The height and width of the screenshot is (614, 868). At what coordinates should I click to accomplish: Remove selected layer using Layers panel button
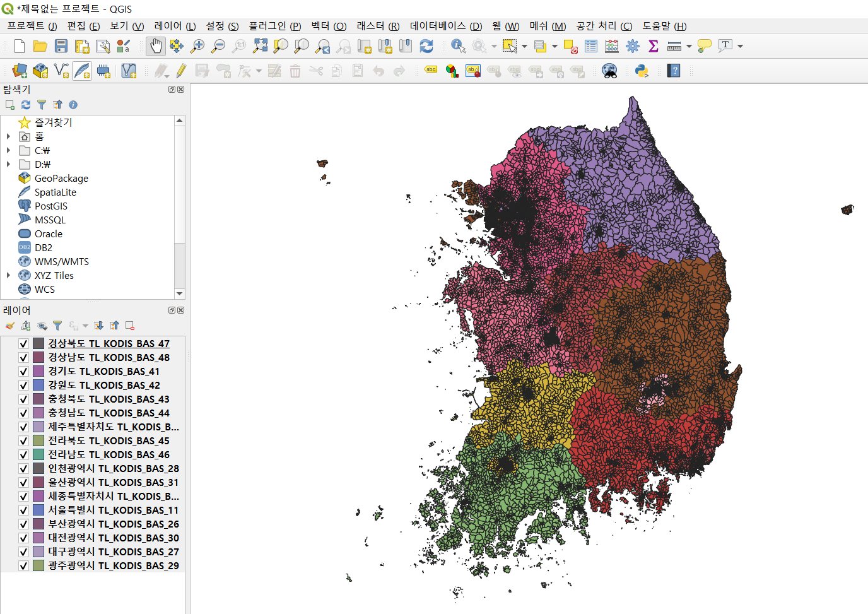[x=130, y=326]
